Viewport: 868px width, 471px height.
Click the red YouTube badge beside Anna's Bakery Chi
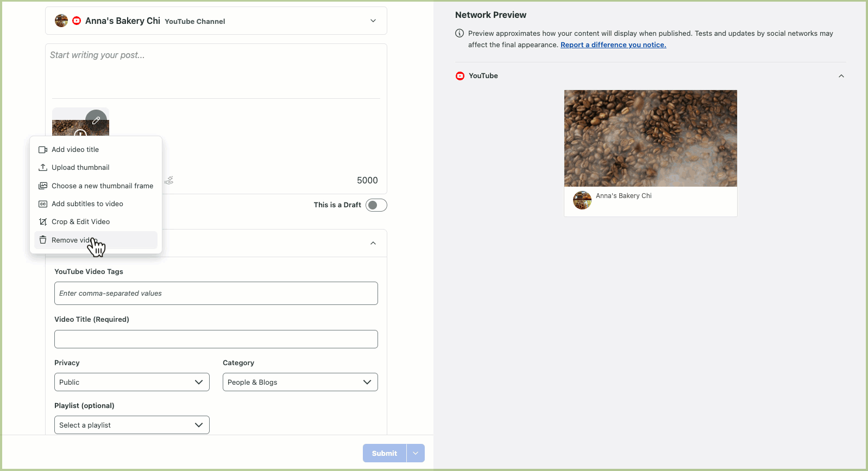coord(77,21)
